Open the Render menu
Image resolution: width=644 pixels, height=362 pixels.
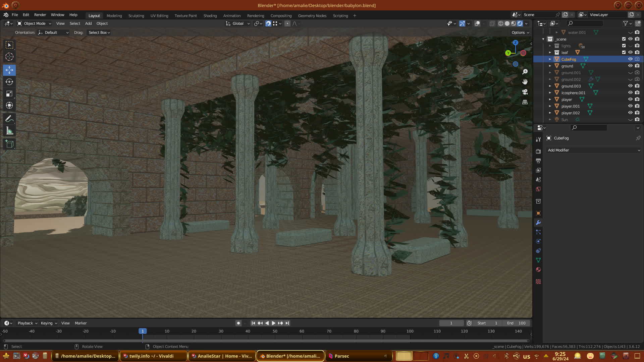(x=40, y=15)
